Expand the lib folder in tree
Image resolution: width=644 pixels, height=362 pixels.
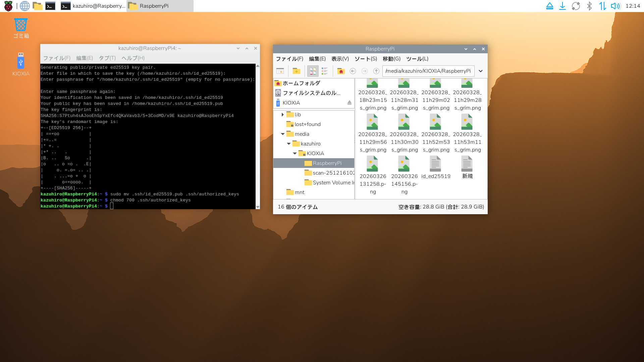[x=283, y=115]
